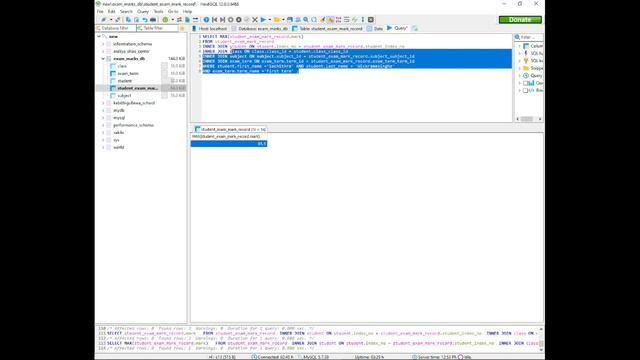Viewport: 640px width, 360px height.
Task: Click the favorites star filter icon
Action: pos(182,28)
